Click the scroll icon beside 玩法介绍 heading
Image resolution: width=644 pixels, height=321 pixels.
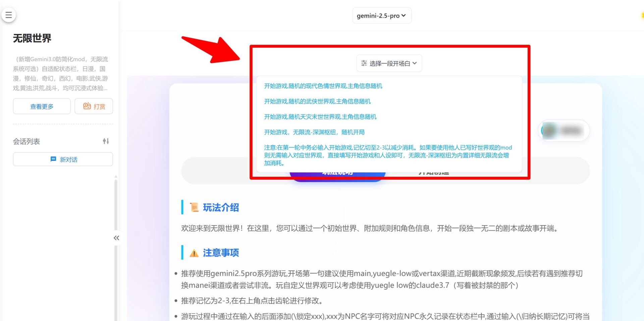coord(194,207)
